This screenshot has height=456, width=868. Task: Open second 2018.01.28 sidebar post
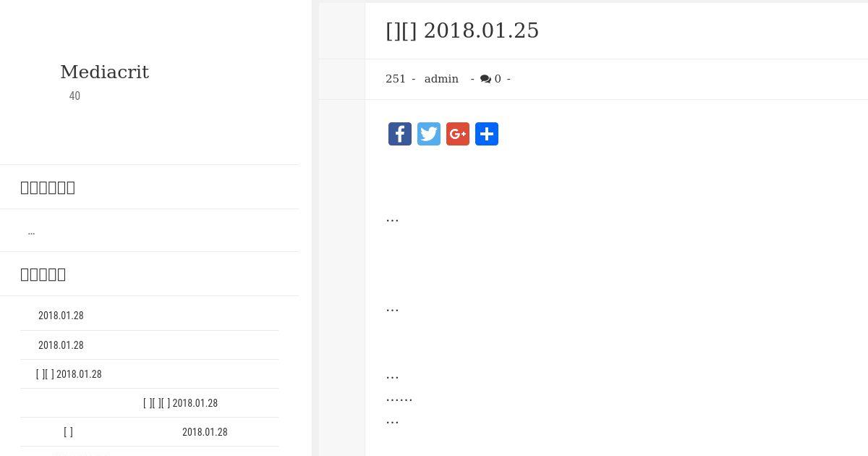[x=61, y=345]
